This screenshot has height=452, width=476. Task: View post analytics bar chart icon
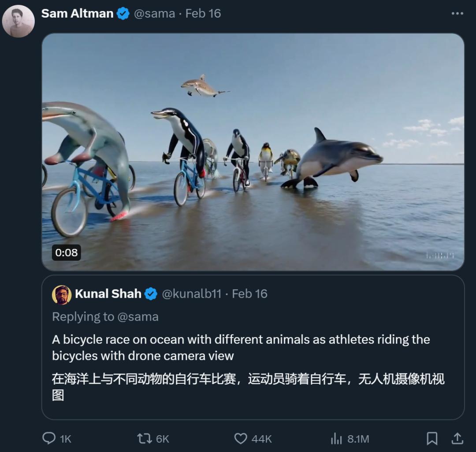coord(336,439)
